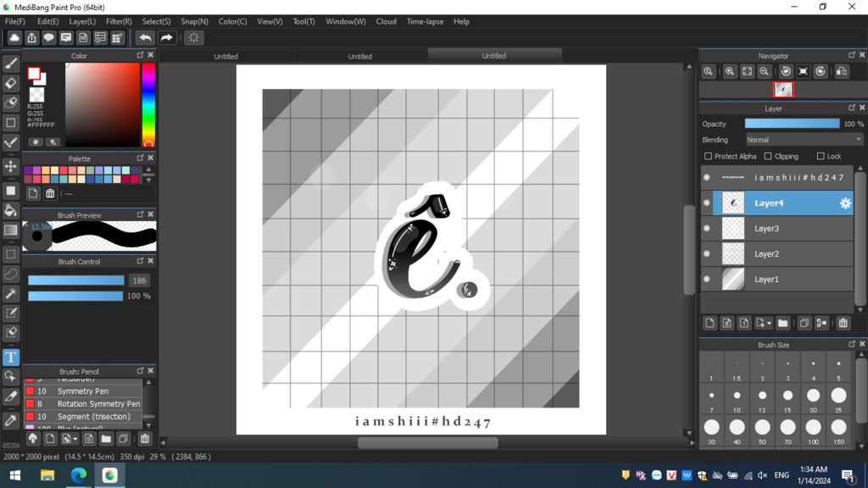This screenshot has height=488, width=868.
Task: Click the Flip view icon in Navigator
Action: (842, 71)
